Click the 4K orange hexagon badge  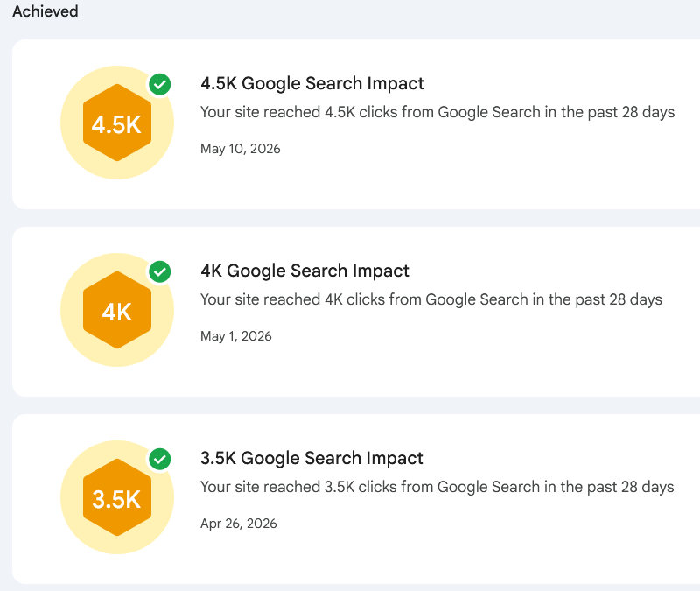tap(117, 310)
